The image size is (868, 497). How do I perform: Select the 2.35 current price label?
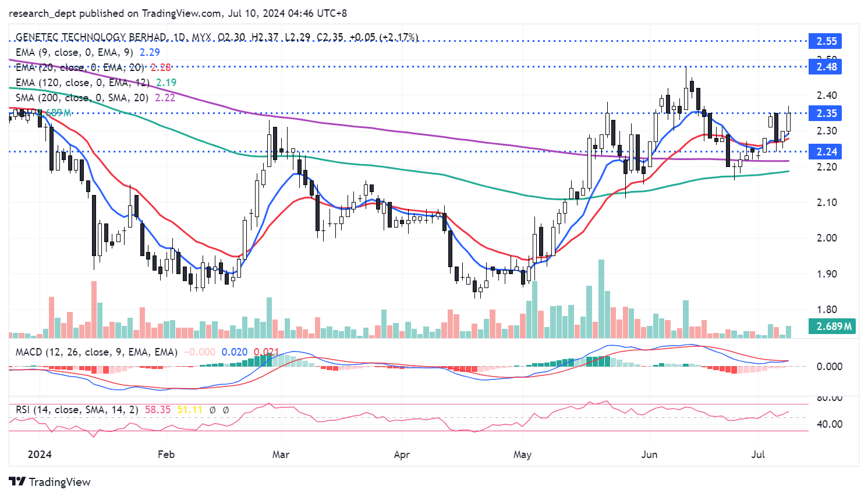[x=826, y=113]
